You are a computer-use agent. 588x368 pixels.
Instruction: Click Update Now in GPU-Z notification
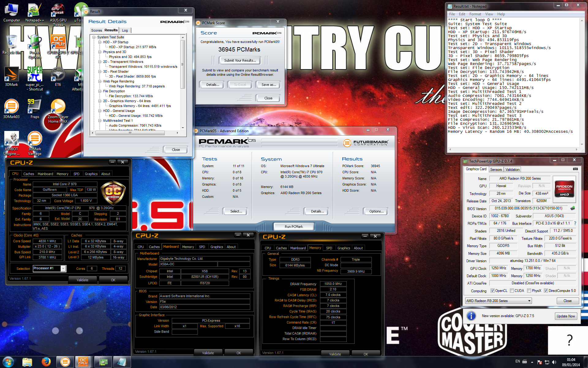click(566, 316)
